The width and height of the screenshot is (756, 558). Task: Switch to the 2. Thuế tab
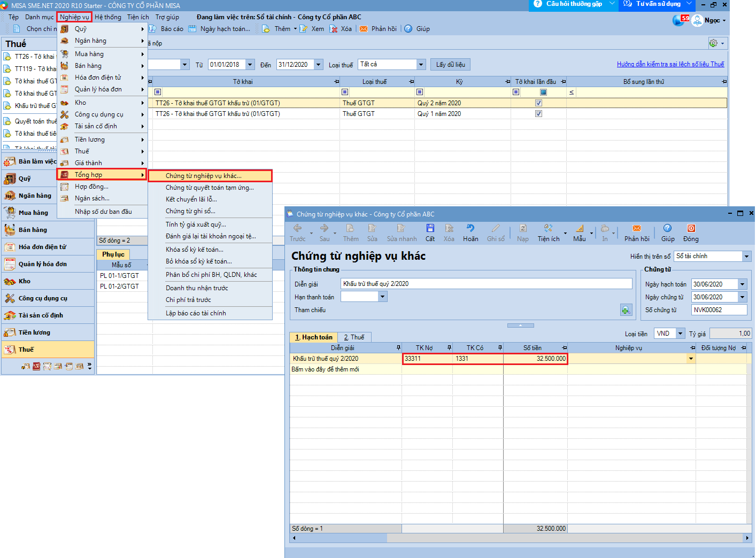coord(354,337)
